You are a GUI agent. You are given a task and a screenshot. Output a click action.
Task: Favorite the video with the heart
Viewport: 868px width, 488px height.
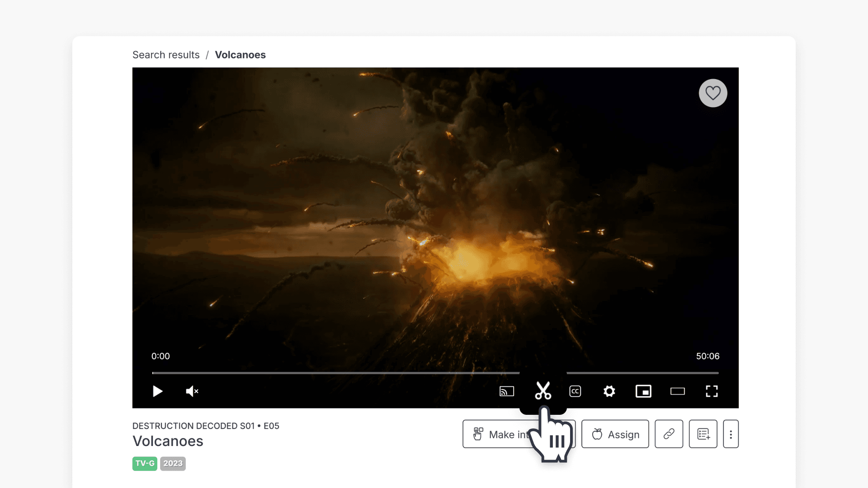713,93
